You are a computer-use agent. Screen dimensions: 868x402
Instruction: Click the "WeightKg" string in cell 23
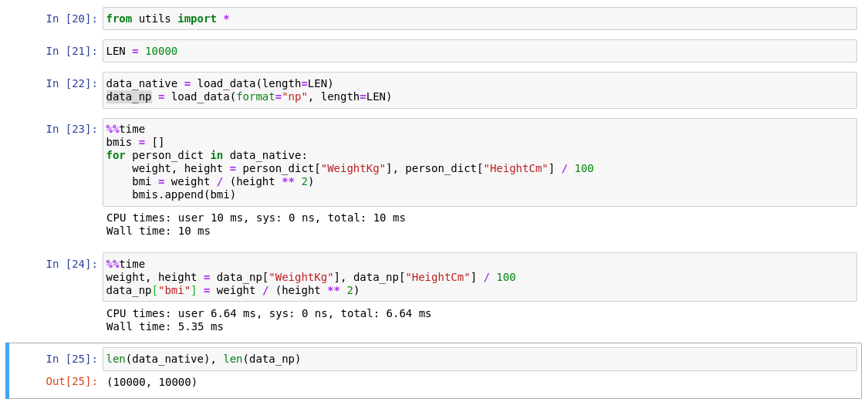point(353,168)
